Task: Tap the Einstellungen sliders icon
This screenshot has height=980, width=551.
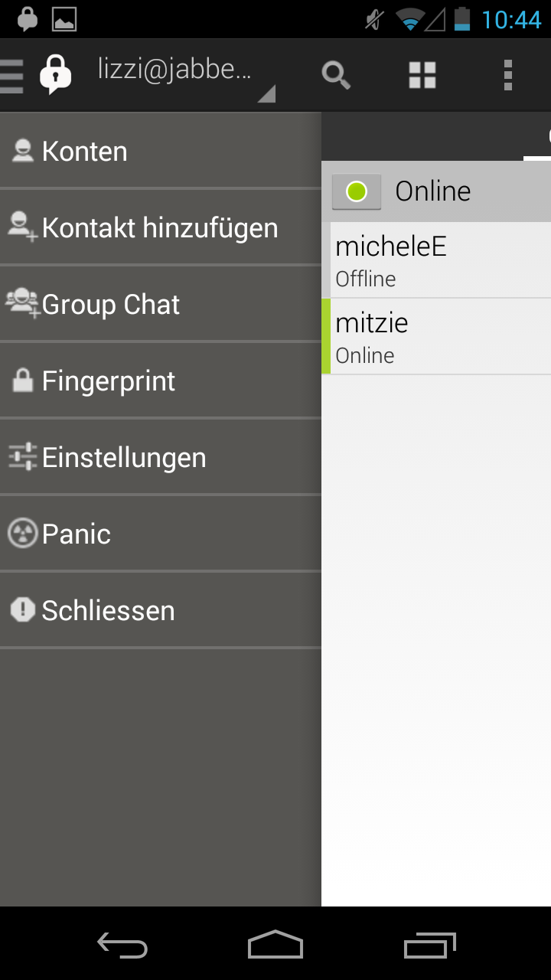Action: pyautogui.click(x=23, y=457)
